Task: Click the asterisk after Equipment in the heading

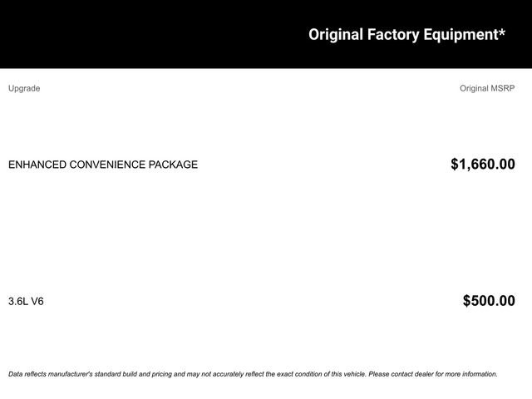Action: (x=502, y=32)
